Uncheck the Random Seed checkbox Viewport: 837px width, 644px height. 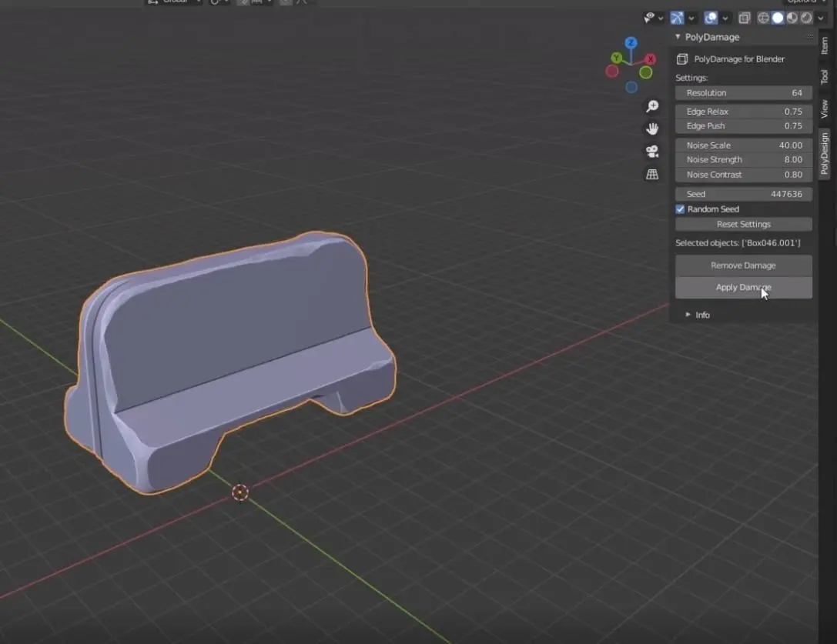(x=680, y=209)
